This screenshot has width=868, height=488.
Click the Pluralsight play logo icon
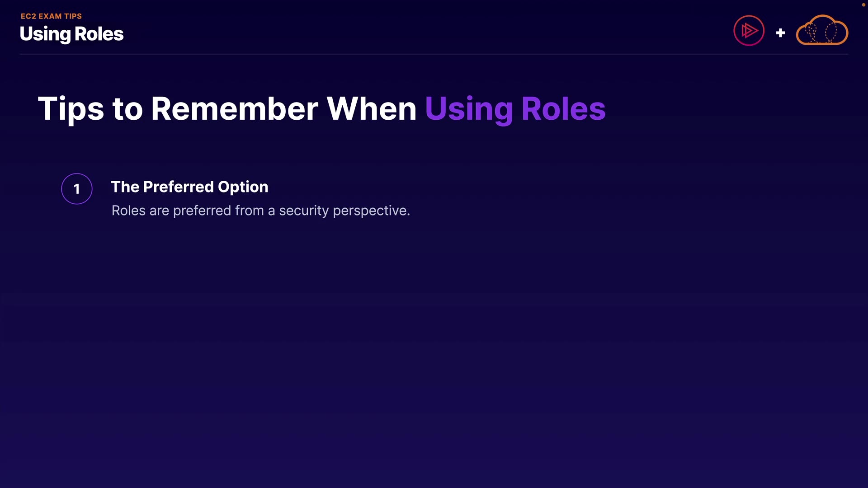point(749,31)
